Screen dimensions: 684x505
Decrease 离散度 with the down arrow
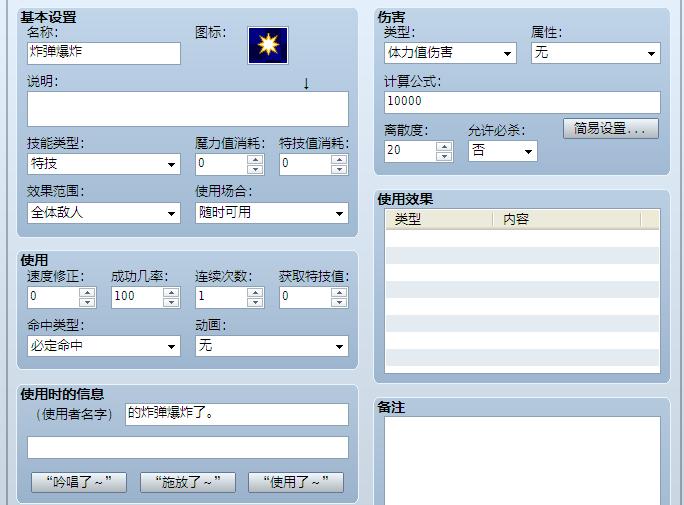coord(444,156)
